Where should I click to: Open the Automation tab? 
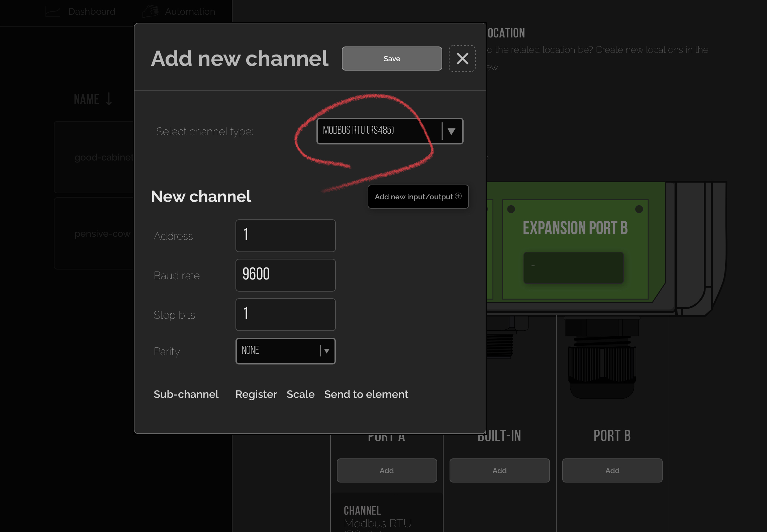click(190, 11)
